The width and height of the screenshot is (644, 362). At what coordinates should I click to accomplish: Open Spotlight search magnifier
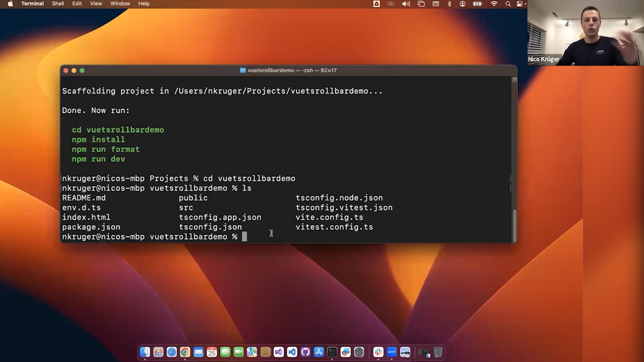pos(508,4)
